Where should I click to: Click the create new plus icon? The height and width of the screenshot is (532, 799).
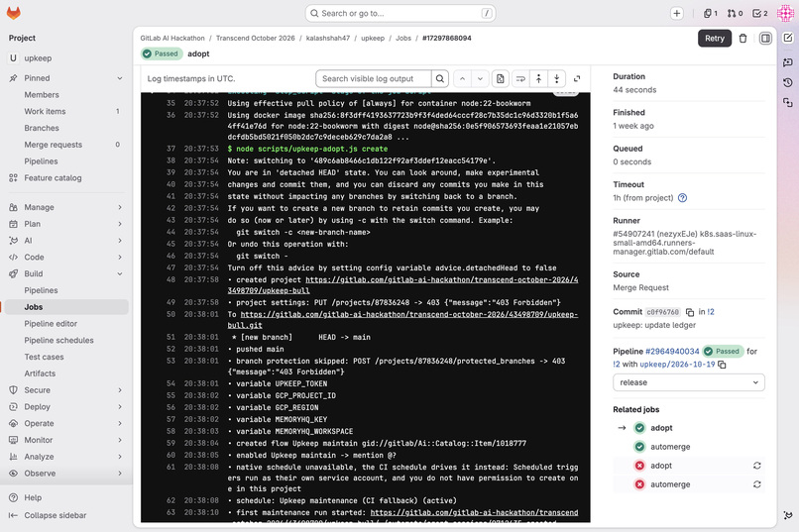[677, 14]
